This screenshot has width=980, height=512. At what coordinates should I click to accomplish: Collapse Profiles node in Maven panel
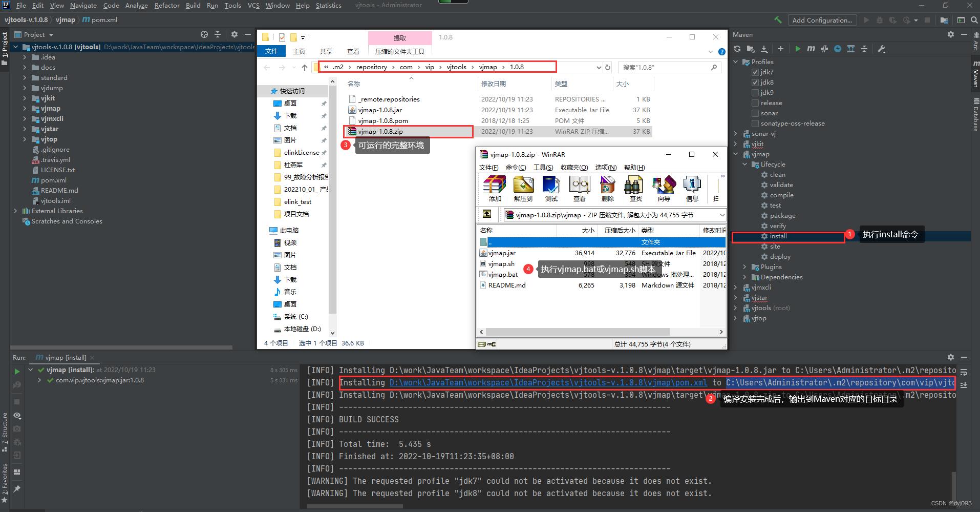click(736, 62)
